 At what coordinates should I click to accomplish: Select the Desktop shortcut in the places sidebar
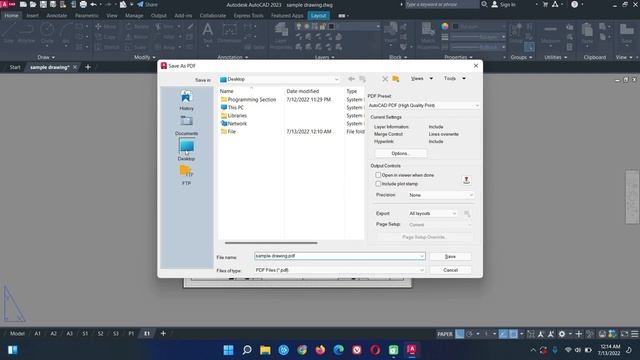coord(186,150)
